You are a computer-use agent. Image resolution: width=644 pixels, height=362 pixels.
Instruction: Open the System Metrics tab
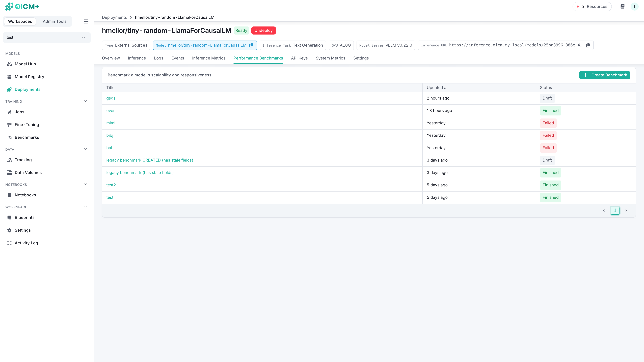[331, 58]
